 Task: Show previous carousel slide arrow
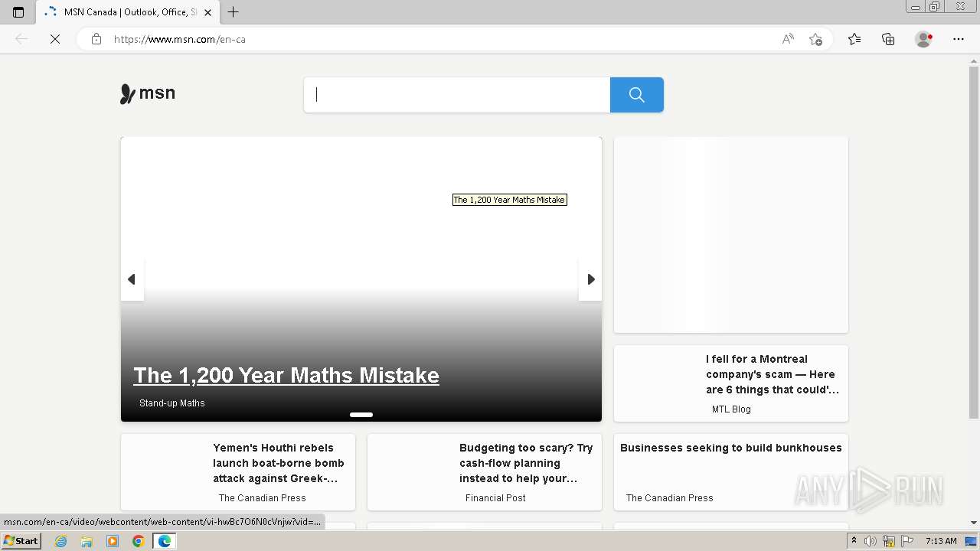click(132, 279)
